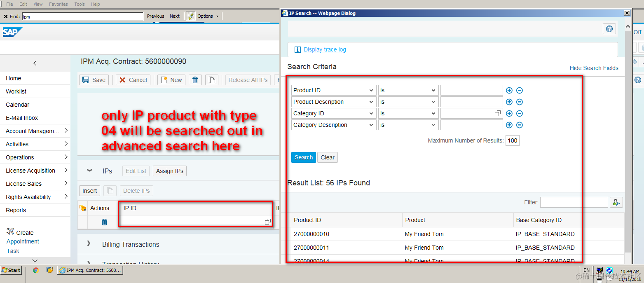Click the Maximum Number of Results field
Screen dimensions: 644x283
tap(513, 140)
